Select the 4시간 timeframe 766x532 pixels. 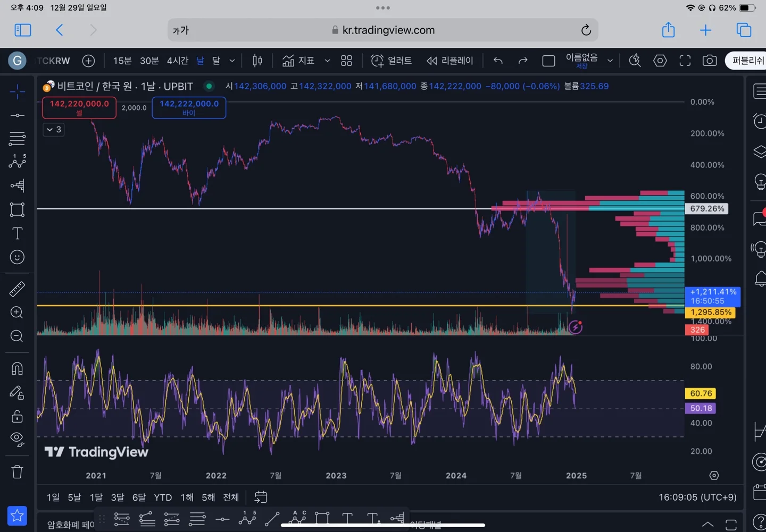click(177, 61)
